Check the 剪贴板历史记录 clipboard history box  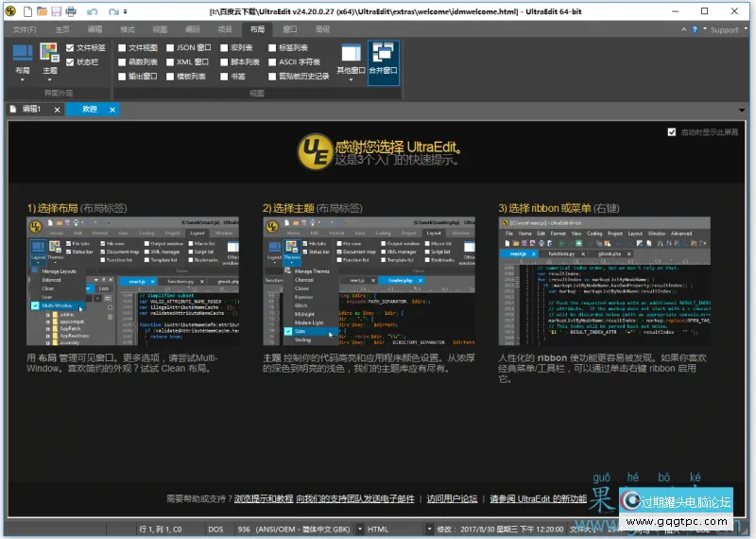(x=272, y=77)
